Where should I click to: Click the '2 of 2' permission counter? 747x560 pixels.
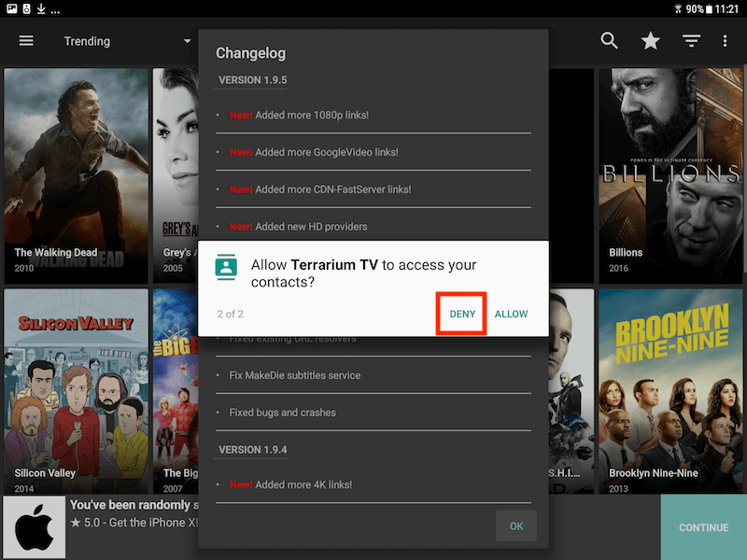tap(230, 314)
